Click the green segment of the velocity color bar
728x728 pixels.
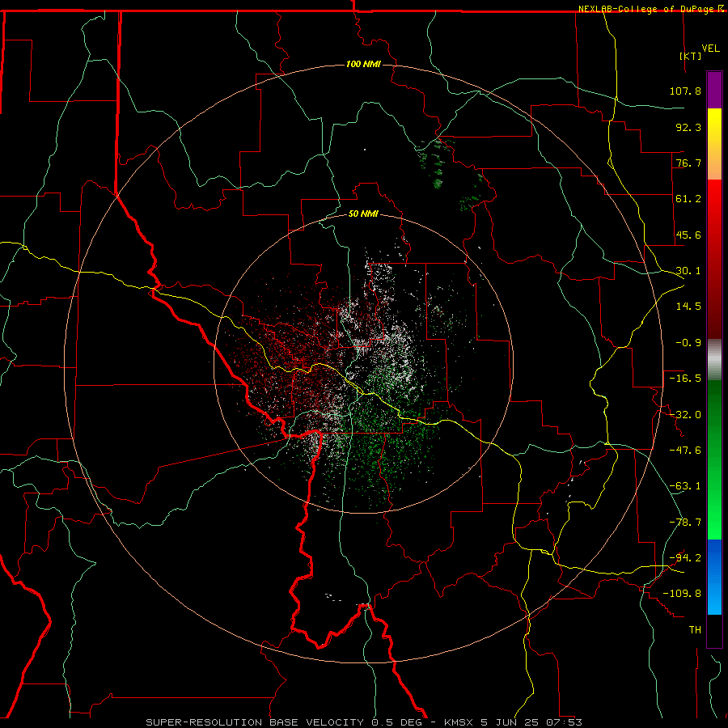[714, 459]
